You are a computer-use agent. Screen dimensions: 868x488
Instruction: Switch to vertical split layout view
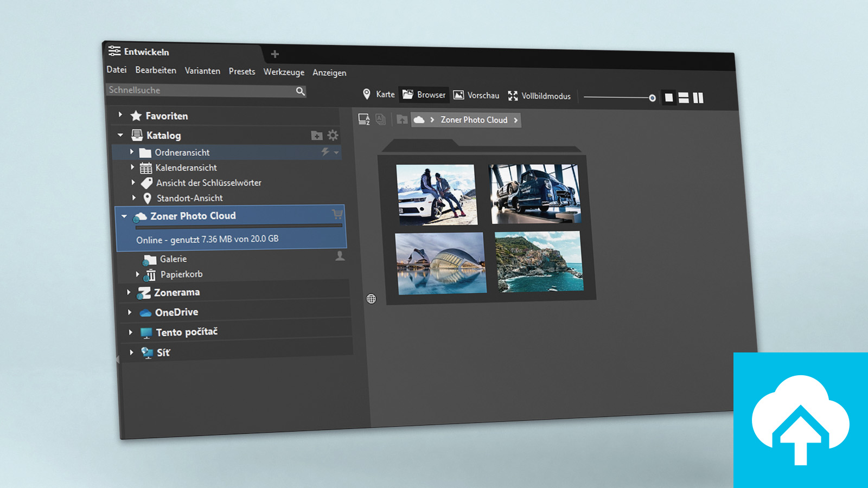[x=698, y=98]
